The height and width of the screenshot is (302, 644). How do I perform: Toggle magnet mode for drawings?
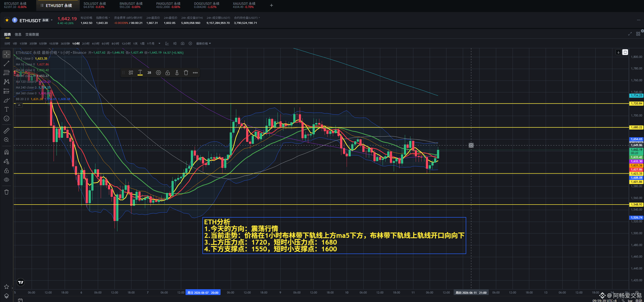[x=7, y=152]
